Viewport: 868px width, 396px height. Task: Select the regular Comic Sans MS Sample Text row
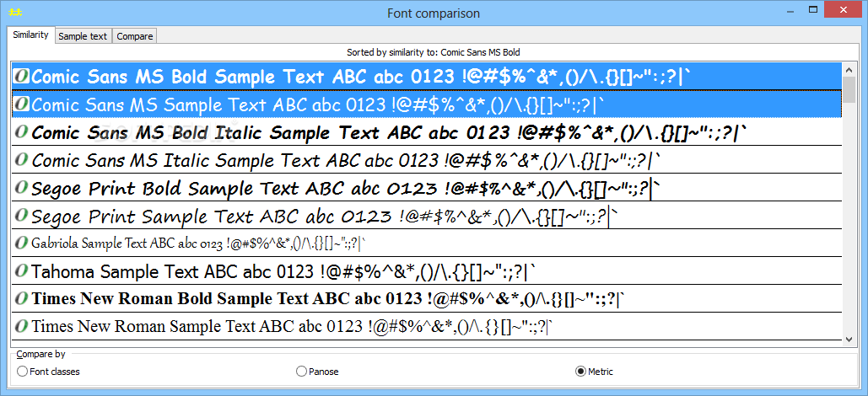(x=427, y=104)
